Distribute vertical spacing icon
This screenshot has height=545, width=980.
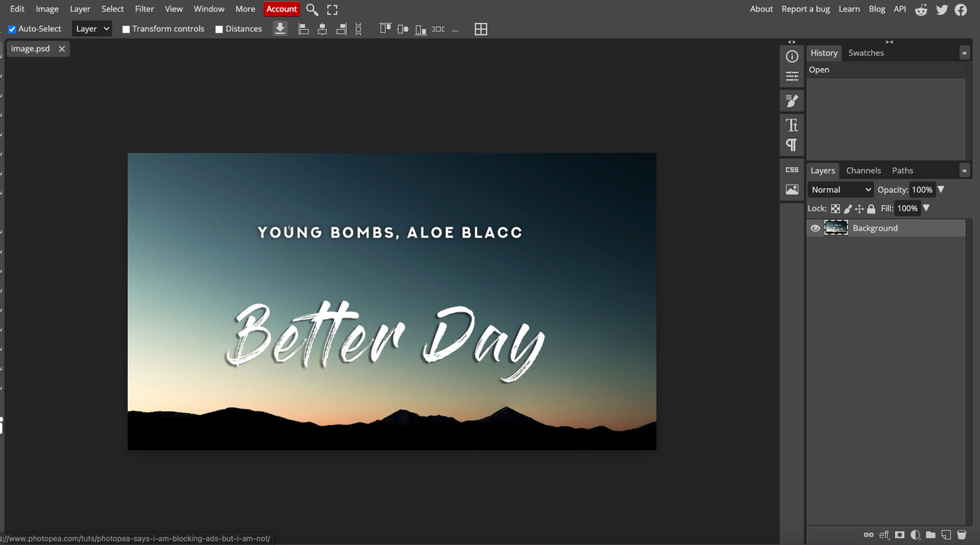358,29
